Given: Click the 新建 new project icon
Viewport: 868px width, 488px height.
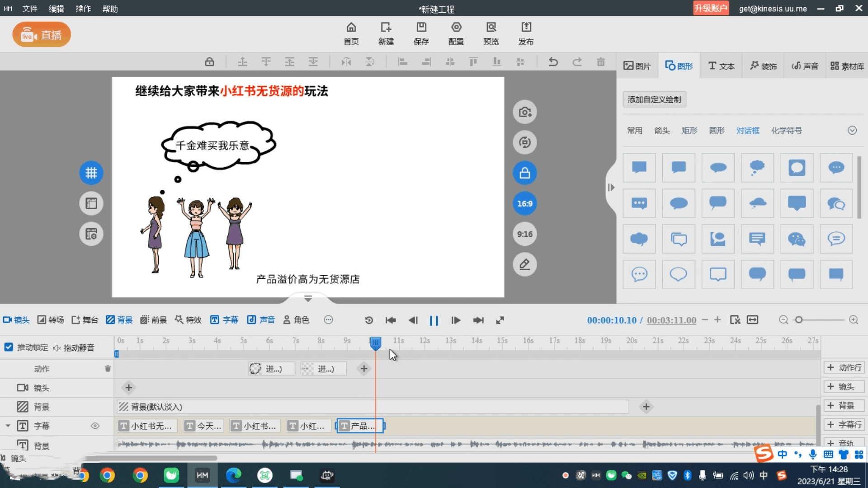Looking at the screenshot, I should pyautogui.click(x=386, y=33).
